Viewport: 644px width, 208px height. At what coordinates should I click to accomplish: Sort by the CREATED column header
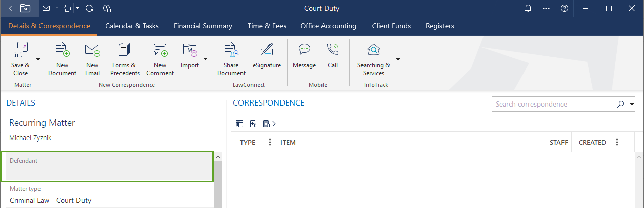(x=592, y=143)
